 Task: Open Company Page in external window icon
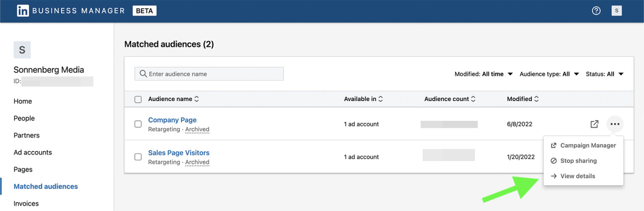(594, 124)
